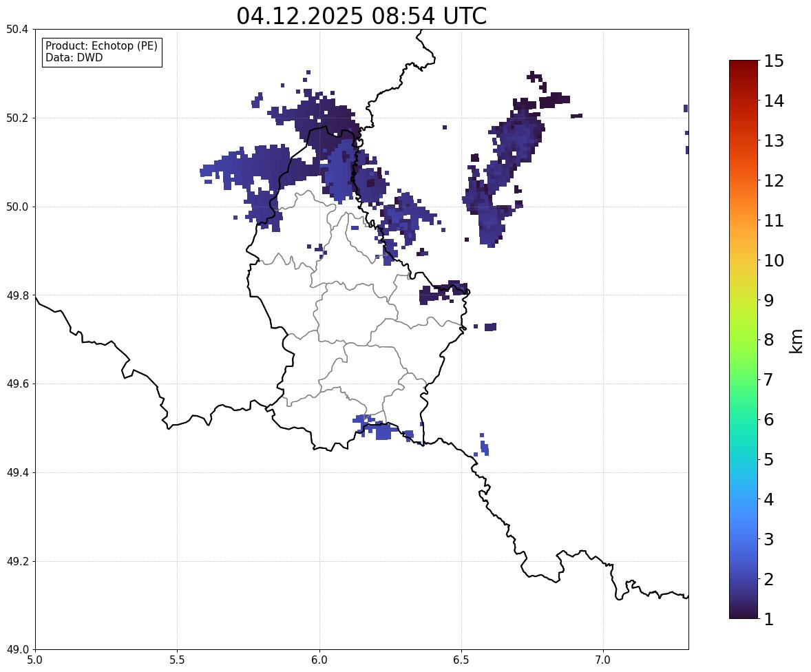Click the colorbar label "15"
The height and width of the screenshot is (672, 811).
click(x=774, y=61)
